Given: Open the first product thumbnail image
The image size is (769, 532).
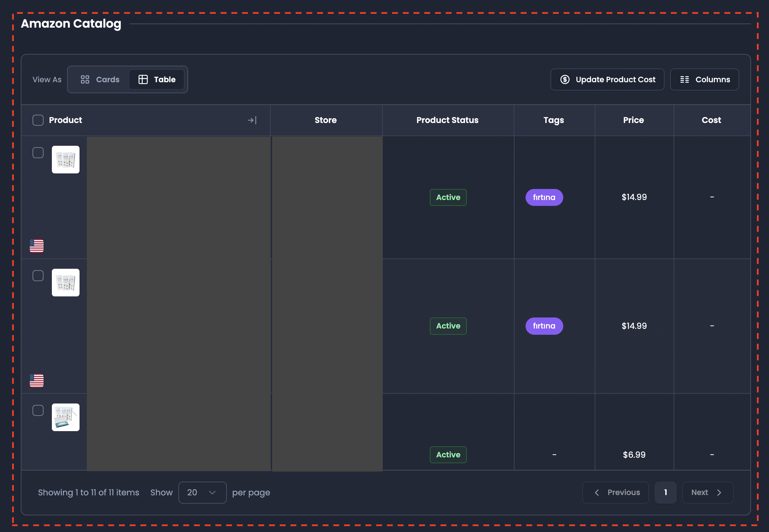Looking at the screenshot, I should coord(66,160).
